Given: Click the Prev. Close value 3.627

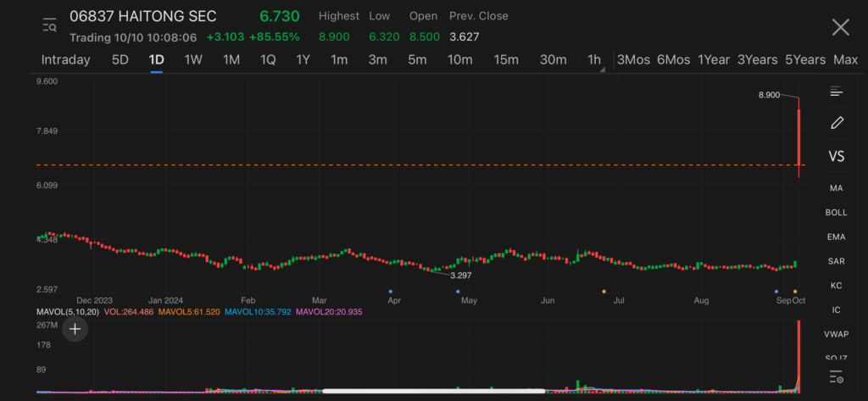Looking at the screenshot, I should point(465,37).
